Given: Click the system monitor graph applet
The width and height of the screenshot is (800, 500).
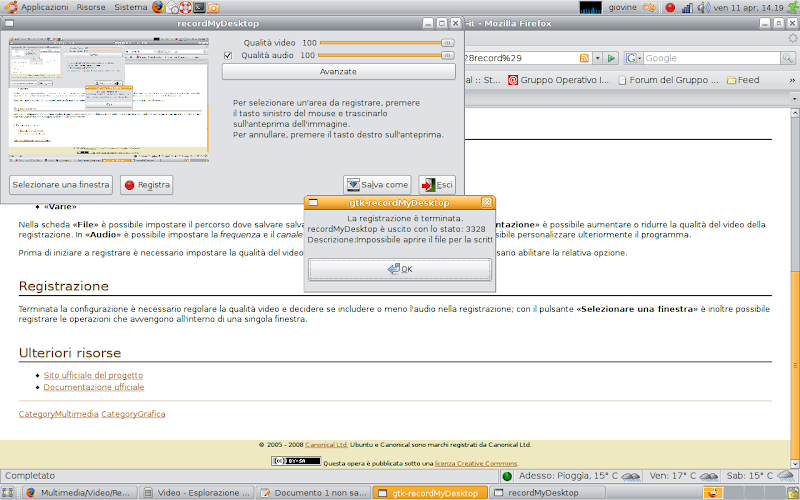Looking at the screenshot, I should pos(590,7).
